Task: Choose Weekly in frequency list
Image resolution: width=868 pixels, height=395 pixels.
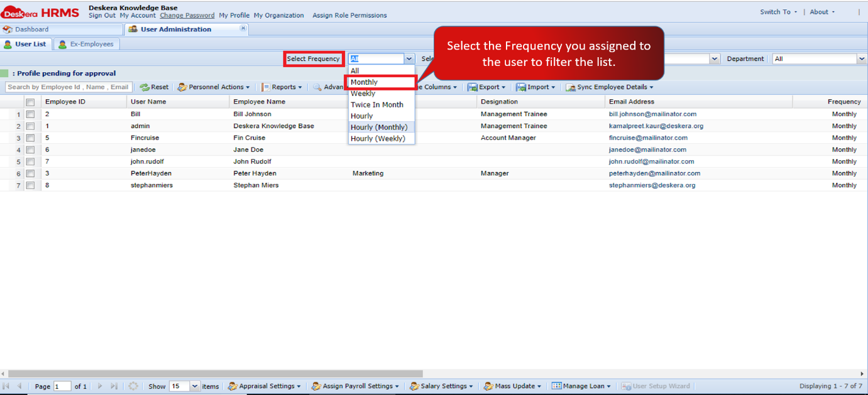Action: coord(382,94)
